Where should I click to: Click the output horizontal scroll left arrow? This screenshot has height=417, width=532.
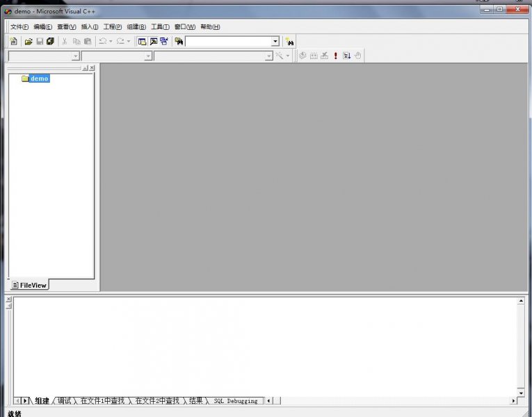pos(268,401)
